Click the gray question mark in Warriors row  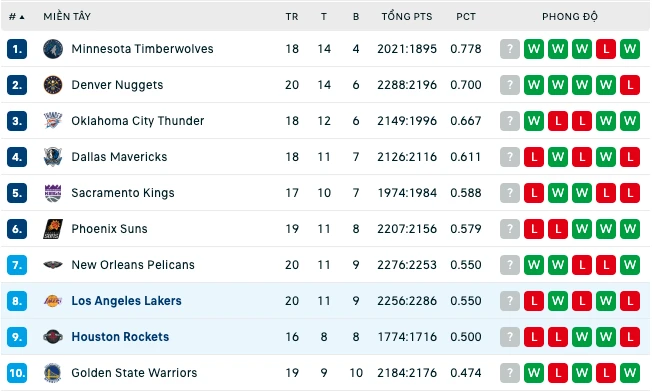(510, 373)
